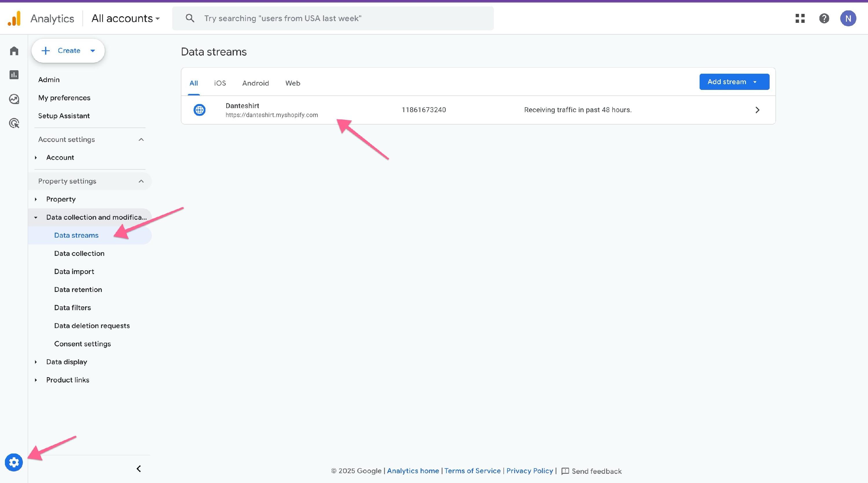Open My preferences
Viewport: 868px width, 483px height.
coord(64,98)
